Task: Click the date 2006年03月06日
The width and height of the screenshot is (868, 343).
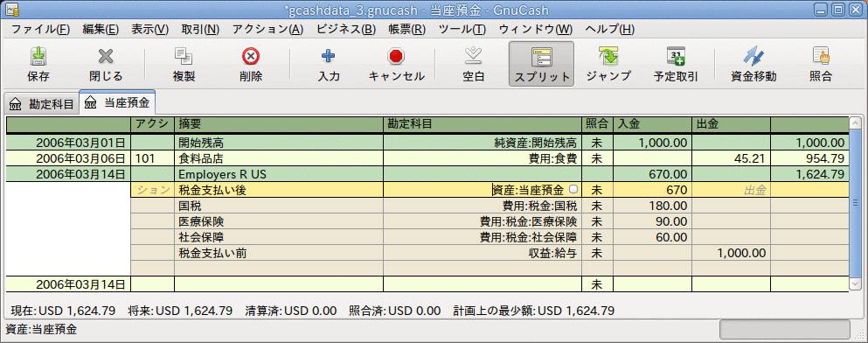Action: 80,158
